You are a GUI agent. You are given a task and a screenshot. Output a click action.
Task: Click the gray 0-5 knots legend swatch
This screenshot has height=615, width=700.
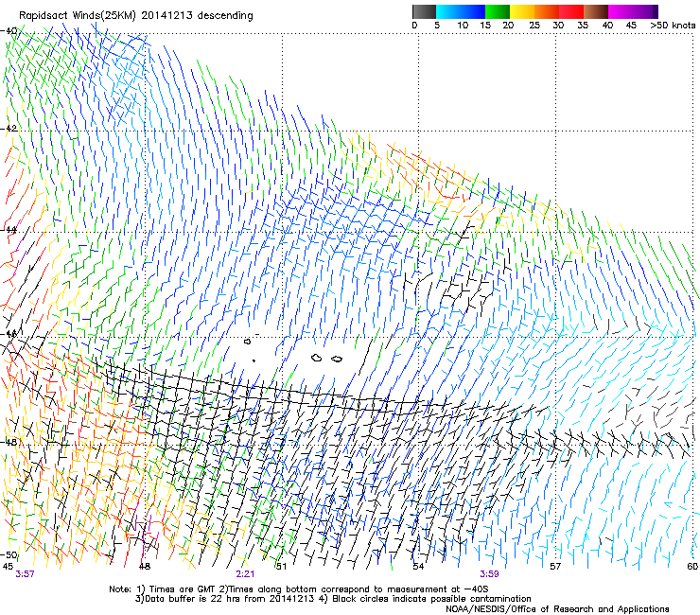tap(424, 11)
